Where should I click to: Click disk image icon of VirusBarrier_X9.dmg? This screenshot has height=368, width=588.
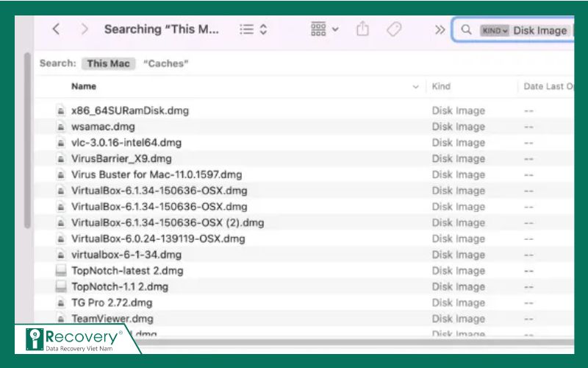coord(61,159)
